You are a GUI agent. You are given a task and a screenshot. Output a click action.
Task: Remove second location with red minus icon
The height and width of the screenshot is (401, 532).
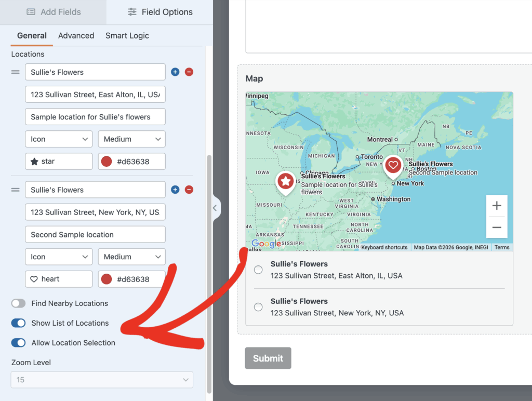pyautogui.click(x=189, y=190)
